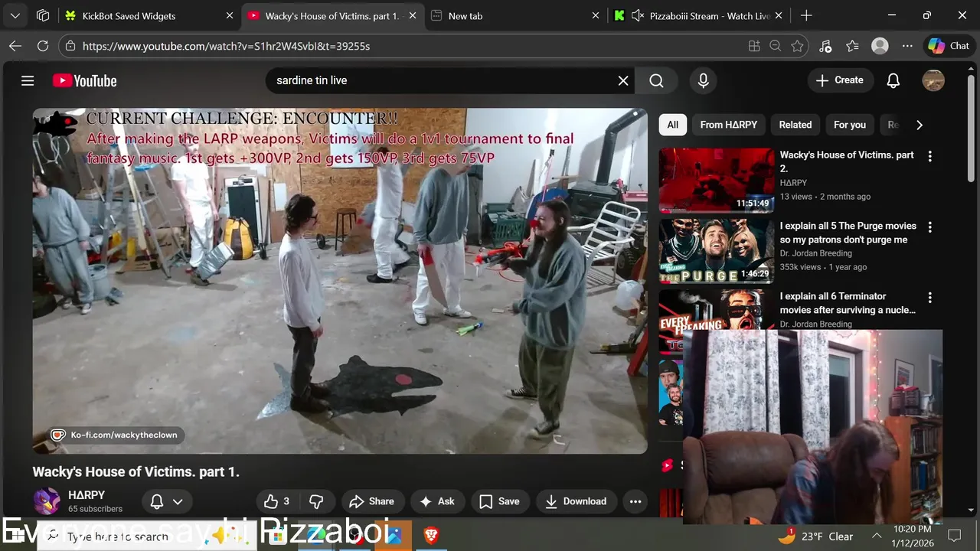Open the tab actions menu chevron

click(15, 15)
